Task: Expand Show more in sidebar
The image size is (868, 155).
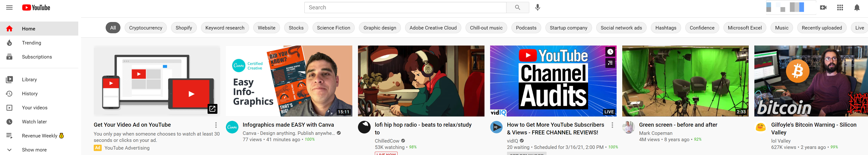Action: coord(34,150)
